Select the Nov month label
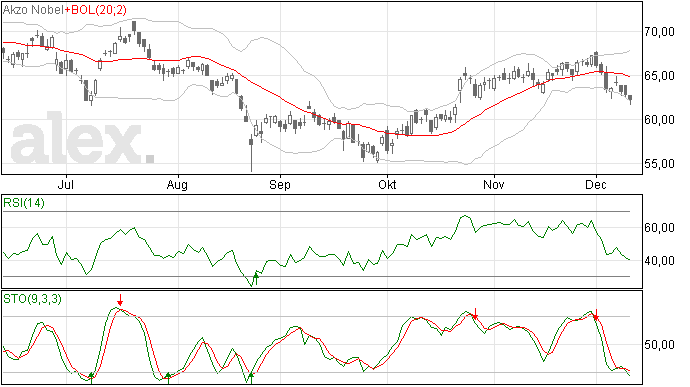This screenshot has height=387, width=690. 494,184
